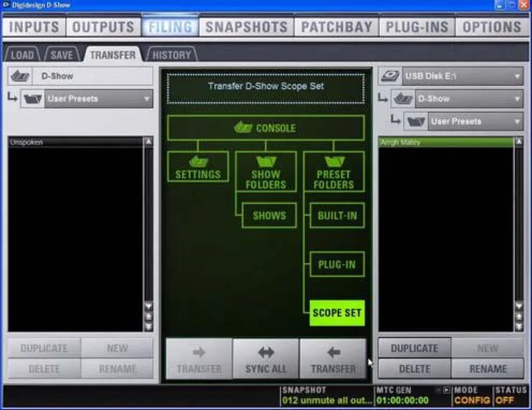This screenshot has width=532, height=410.
Task: Expand the right D-Show folder dropdown
Action: [x=469, y=99]
